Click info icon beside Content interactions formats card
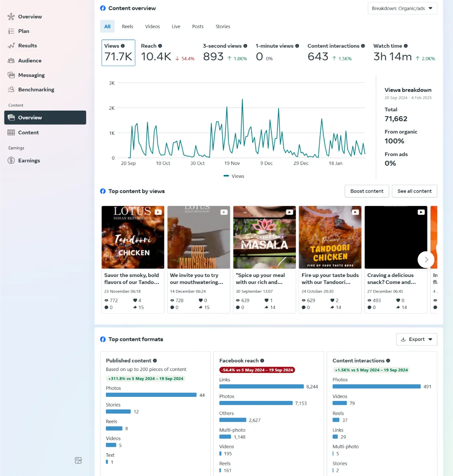This screenshot has height=476, width=453. point(388,361)
